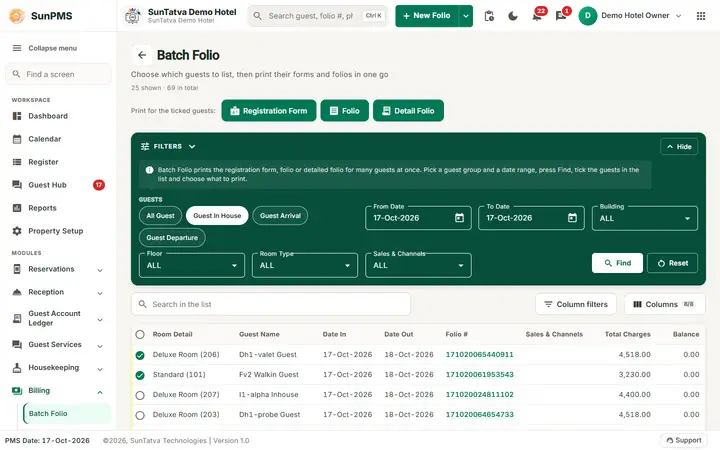The height and width of the screenshot is (450, 720).
Task: Click the Find button
Action: pos(617,263)
